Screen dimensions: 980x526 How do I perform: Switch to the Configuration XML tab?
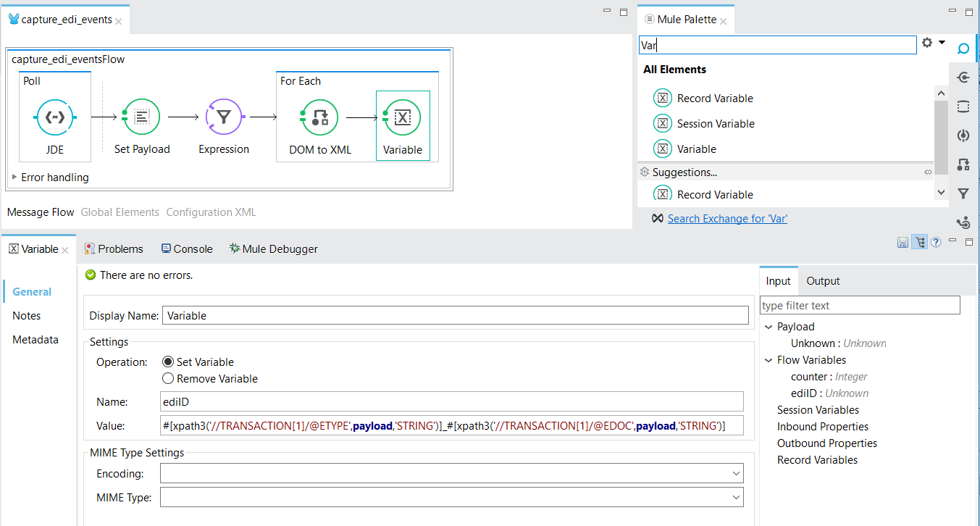coord(211,212)
